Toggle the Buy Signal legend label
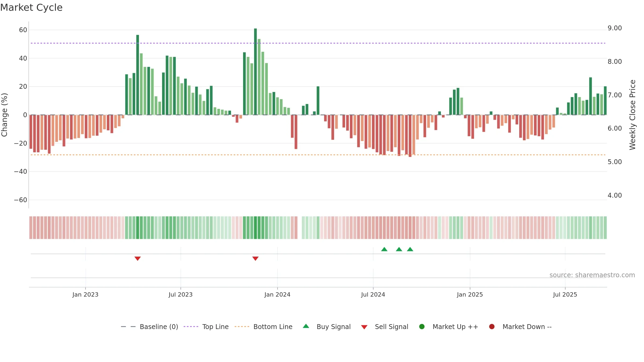The image size is (644, 362). point(334,327)
